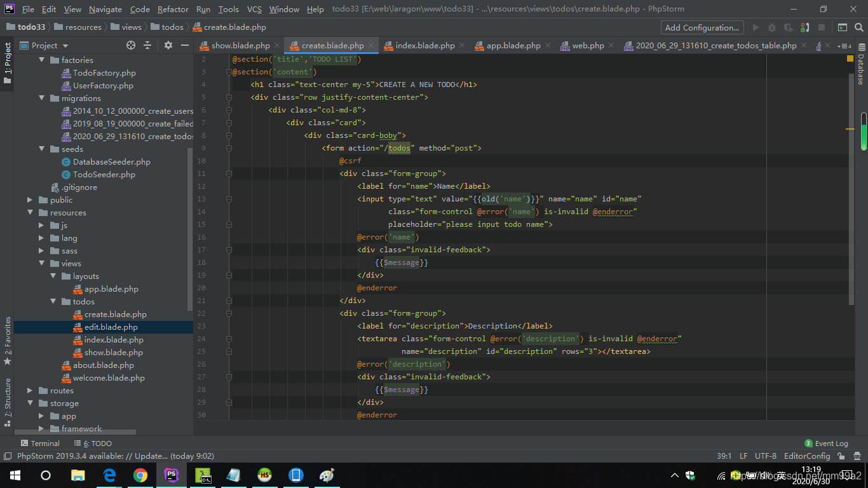The width and height of the screenshot is (868, 488).
Task: Click Search Everywhere magnifier icon
Action: (x=859, y=27)
